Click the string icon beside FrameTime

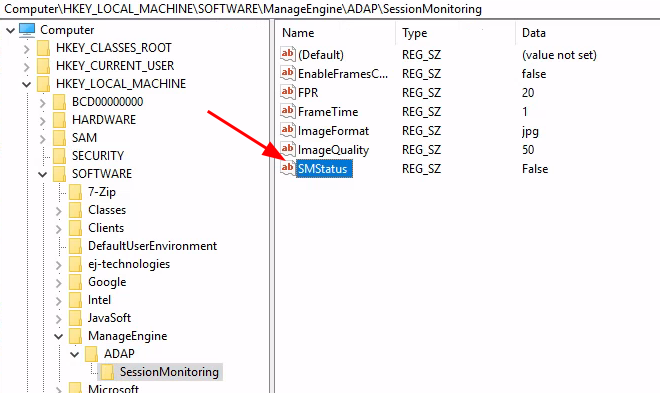[x=288, y=112]
